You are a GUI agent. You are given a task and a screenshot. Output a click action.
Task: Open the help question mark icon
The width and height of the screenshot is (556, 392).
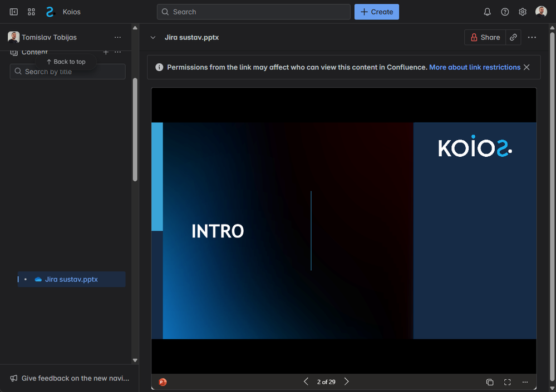[x=505, y=12]
